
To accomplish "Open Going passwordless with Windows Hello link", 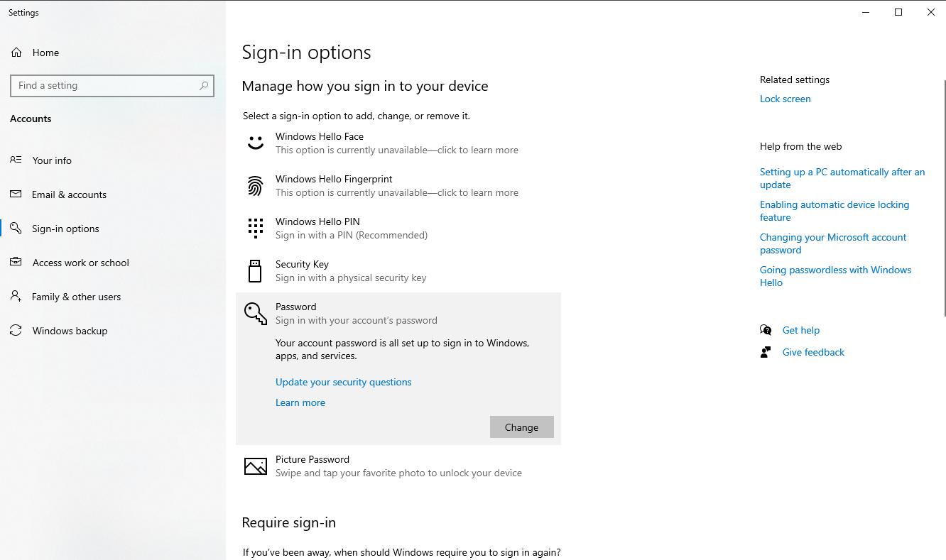I will 835,276.
